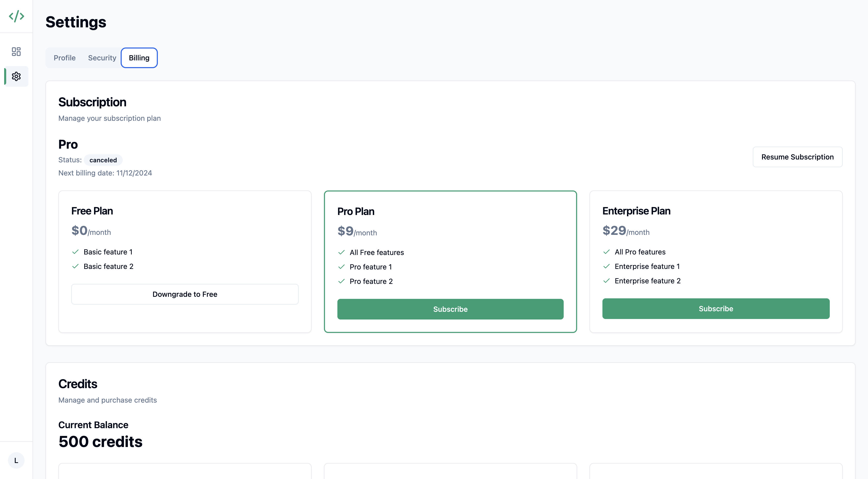Viewport: 868px width, 479px height.
Task: Select the Billing tab
Action: pos(139,58)
